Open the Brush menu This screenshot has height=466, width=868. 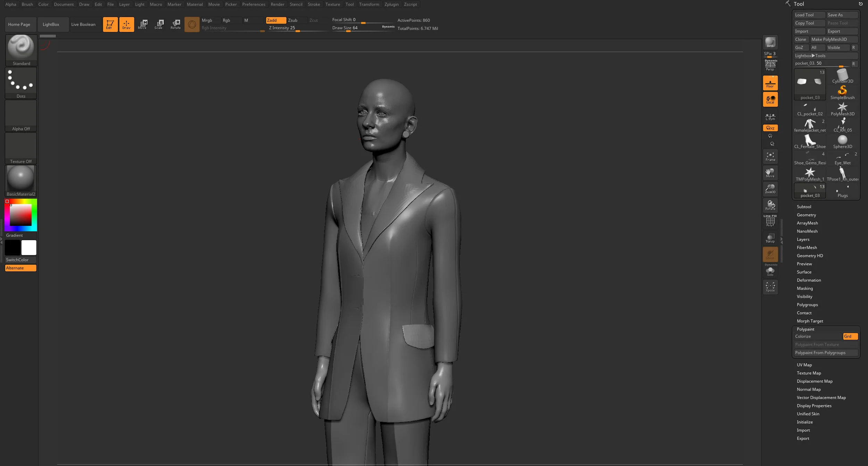click(27, 4)
